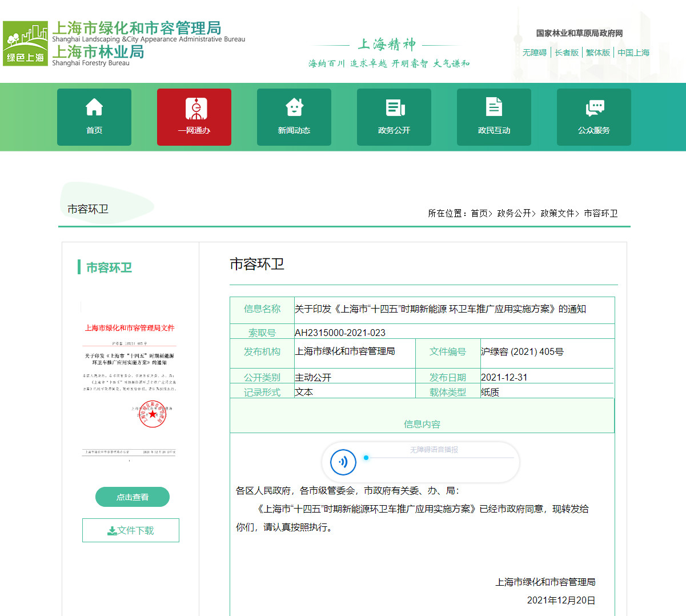Play the accessible voice broadcast button
The width and height of the screenshot is (686, 616).
pos(343,462)
